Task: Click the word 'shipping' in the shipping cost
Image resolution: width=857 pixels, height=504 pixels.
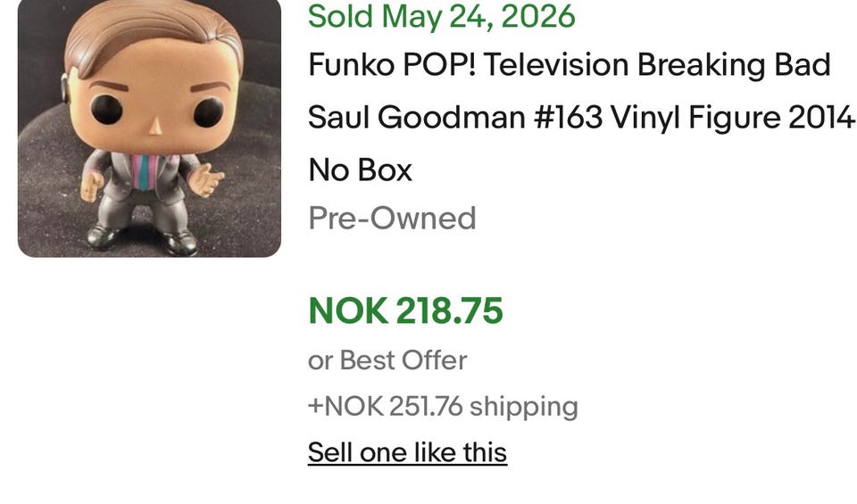Action: (524, 407)
